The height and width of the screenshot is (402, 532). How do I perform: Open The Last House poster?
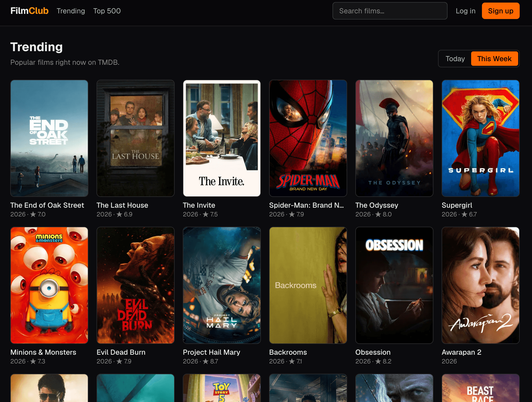[x=136, y=138]
